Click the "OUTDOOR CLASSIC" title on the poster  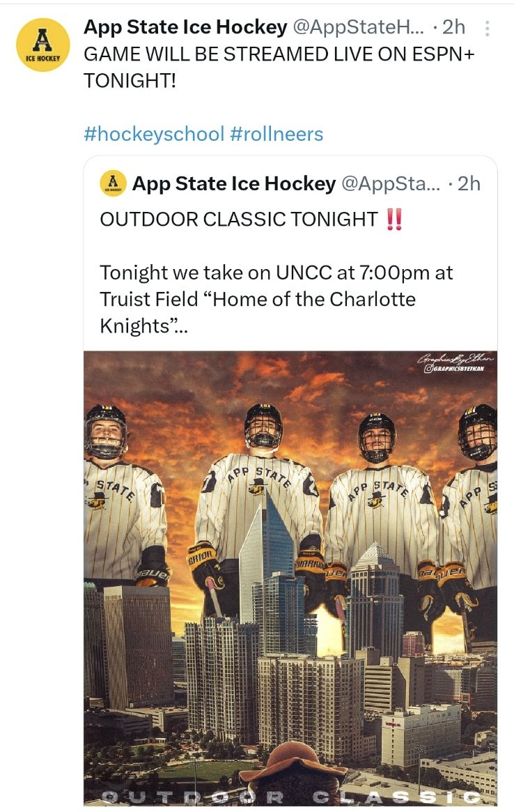click(x=290, y=797)
